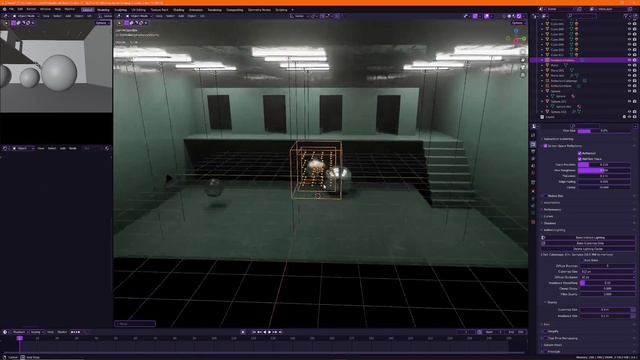Viewport: 640px width, 360px height.
Task: Jump to the timeline end frame
Action: (x=280, y=332)
